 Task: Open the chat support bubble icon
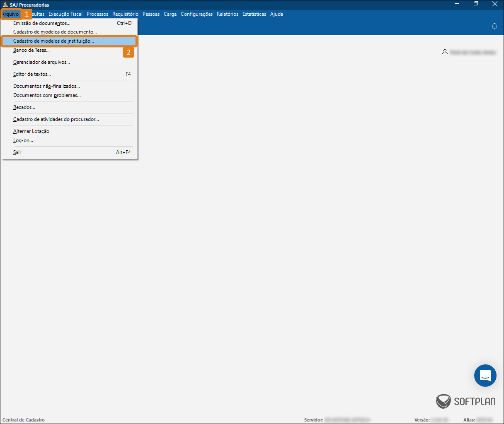[x=485, y=376]
